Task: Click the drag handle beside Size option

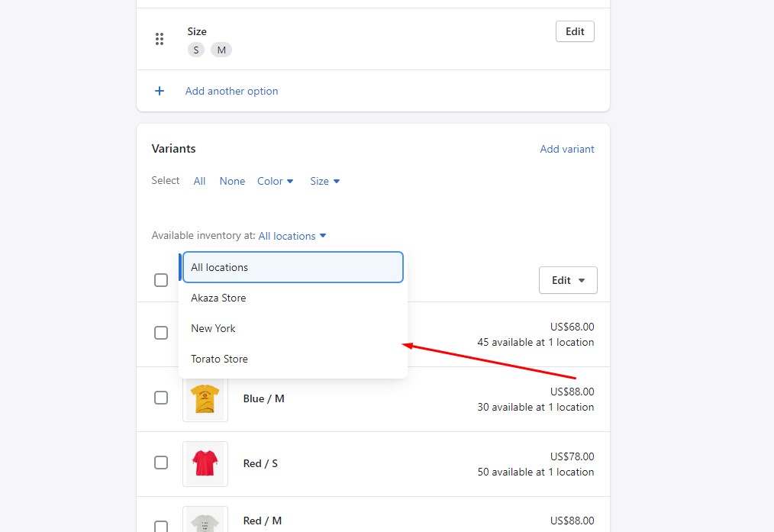Action: tap(160, 39)
